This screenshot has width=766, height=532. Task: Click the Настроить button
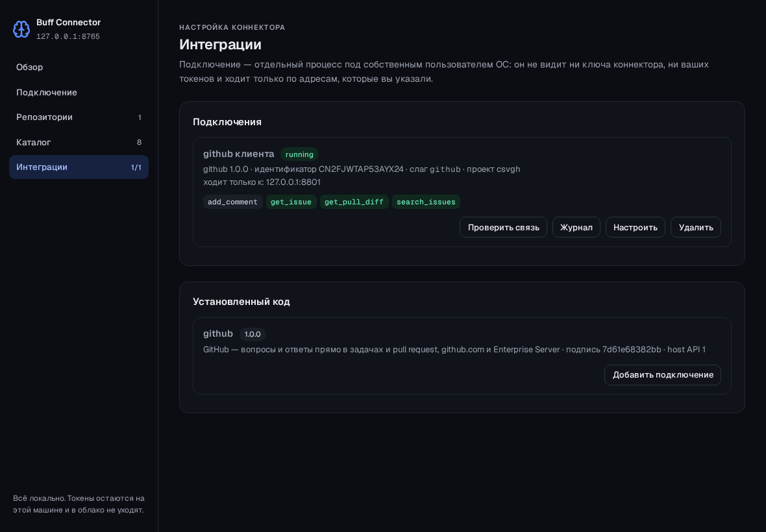coord(635,228)
